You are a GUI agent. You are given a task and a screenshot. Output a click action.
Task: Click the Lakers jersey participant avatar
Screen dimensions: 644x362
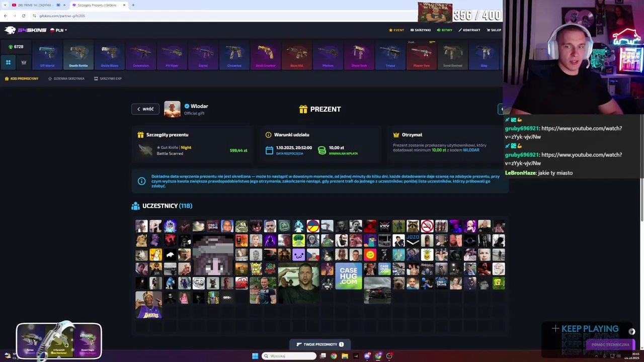[148, 305]
